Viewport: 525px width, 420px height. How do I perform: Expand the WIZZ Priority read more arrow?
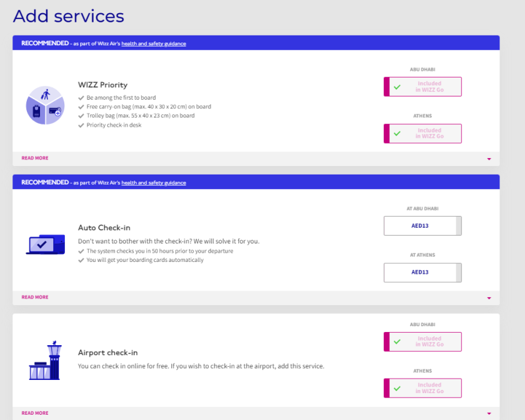[489, 159]
